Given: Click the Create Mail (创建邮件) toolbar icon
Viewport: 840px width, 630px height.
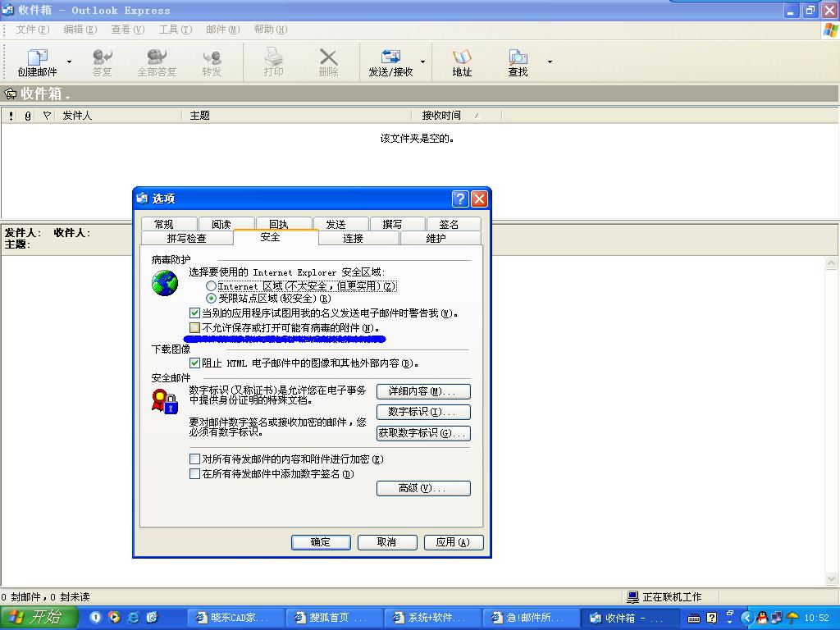Looking at the screenshot, I should pos(37,62).
